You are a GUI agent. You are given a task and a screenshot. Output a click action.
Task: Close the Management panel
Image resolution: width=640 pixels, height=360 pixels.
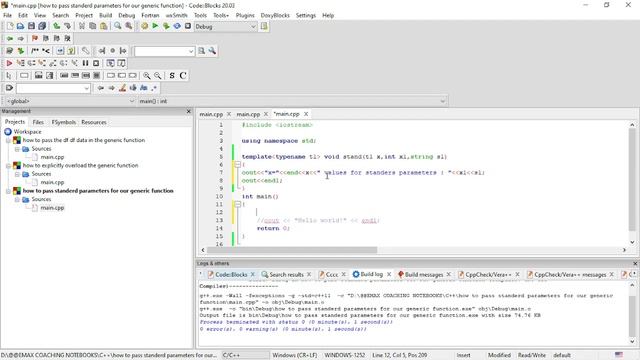coord(189,111)
